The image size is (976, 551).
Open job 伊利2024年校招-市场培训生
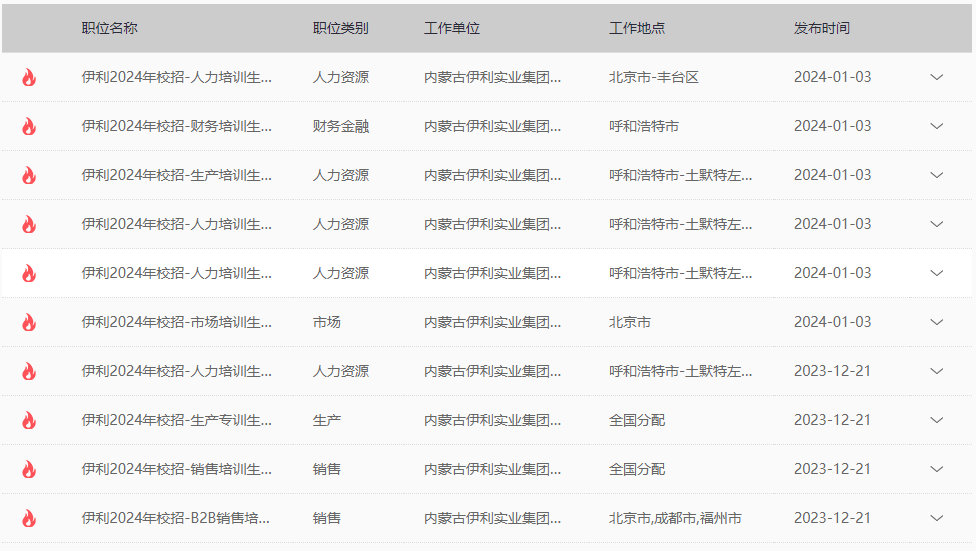tap(177, 323)
